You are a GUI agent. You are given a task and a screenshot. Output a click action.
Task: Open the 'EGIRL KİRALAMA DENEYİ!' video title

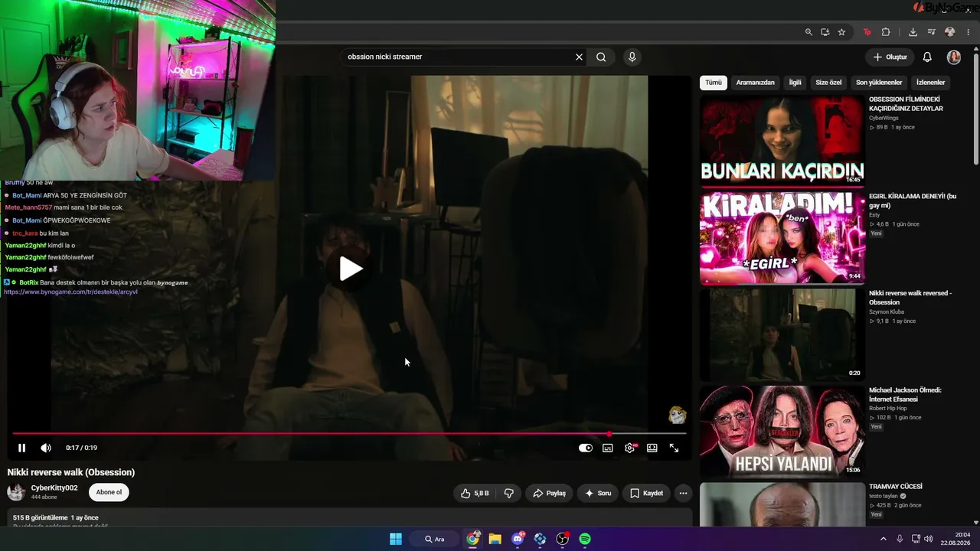[913, 201]
